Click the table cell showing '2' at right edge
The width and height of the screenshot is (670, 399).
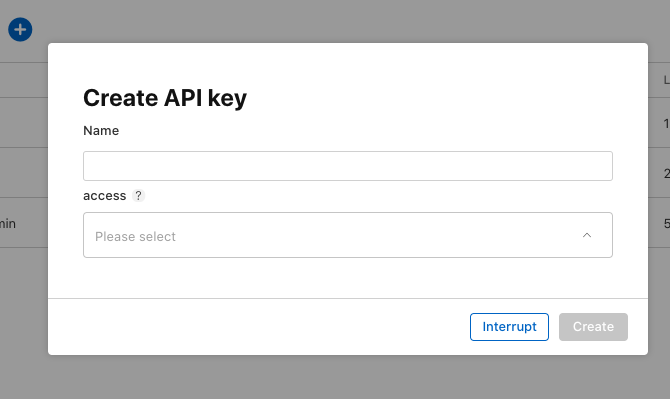click(667, 173)
